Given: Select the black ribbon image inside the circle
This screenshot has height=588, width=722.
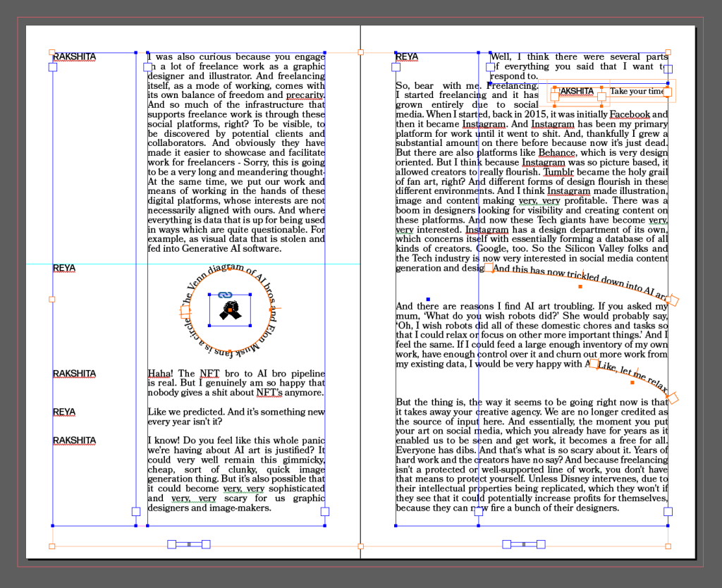Looking at the screenshot, I should [229, 312].
